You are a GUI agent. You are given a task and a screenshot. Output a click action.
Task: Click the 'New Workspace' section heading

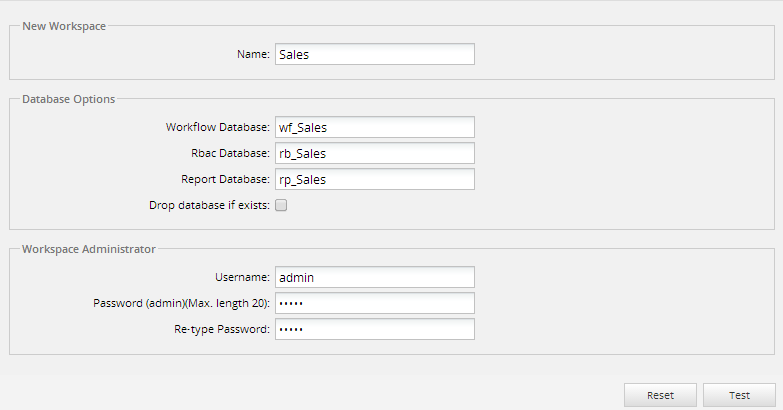(x=64, y=26)
